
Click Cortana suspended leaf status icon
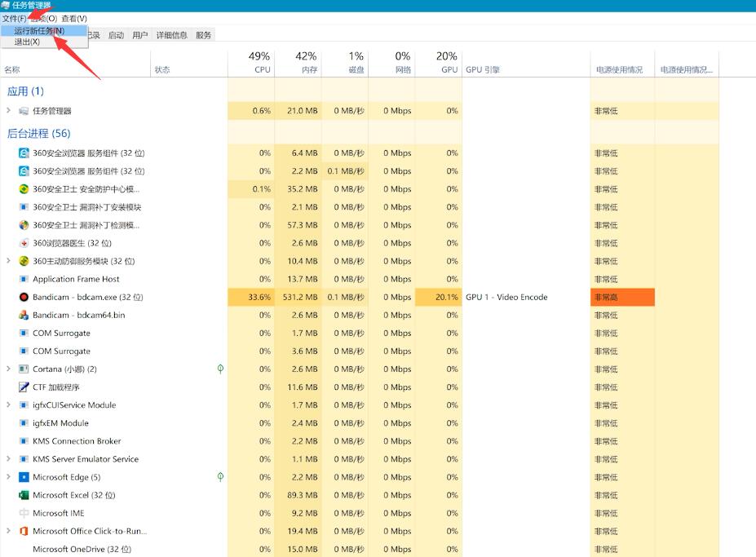220,369
